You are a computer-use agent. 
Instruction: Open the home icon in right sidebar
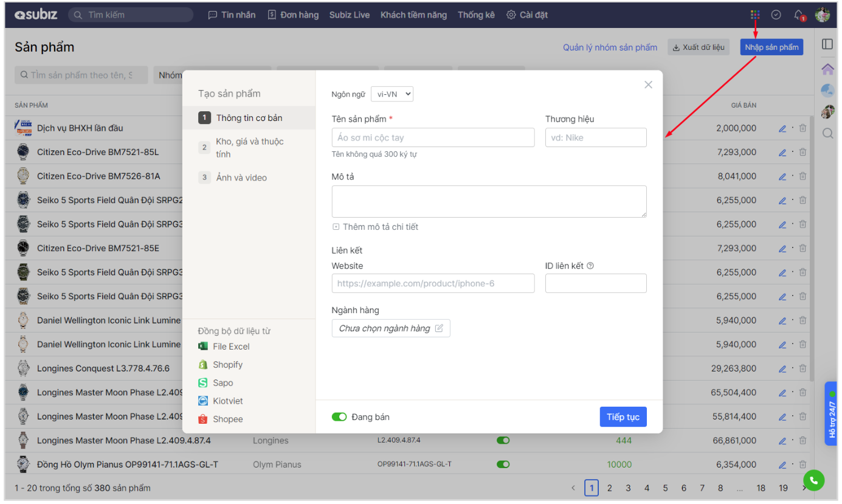827,69
